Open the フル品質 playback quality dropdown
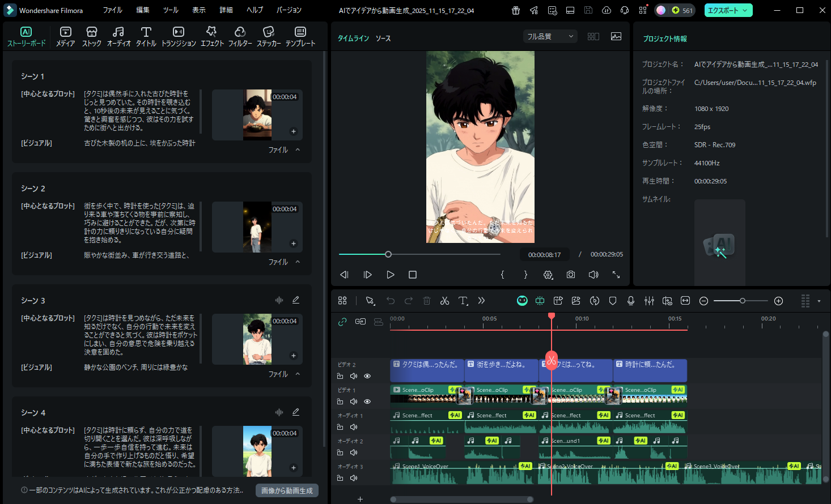The width and height of the screenshot is (831, 504). tap(549, 36)
